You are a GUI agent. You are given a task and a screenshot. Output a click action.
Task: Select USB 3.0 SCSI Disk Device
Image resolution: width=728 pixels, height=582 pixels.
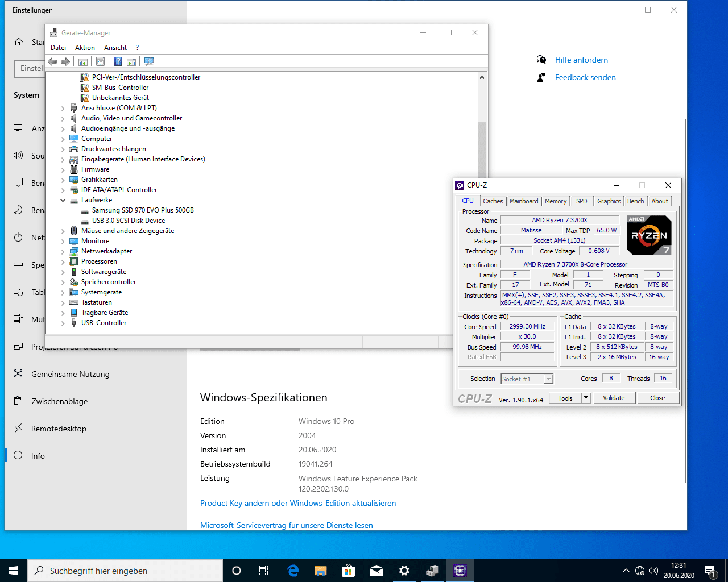[x=129, y=221]
